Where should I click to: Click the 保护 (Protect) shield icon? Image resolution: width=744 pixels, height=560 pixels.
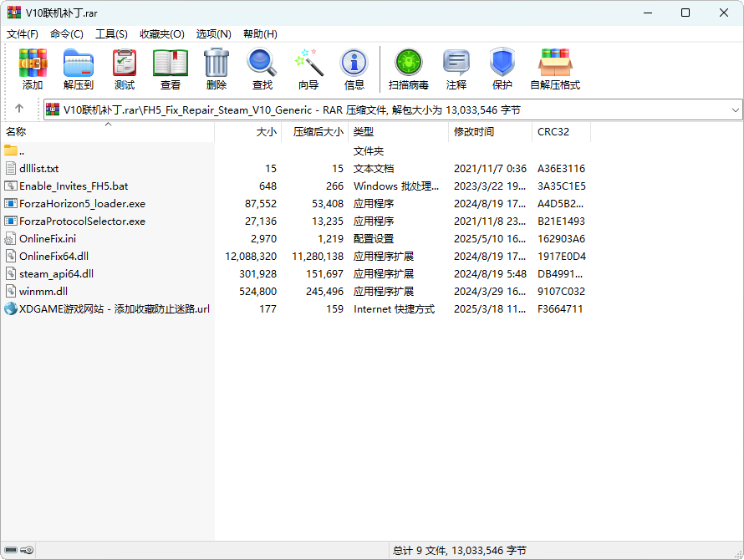click(502, 69)
